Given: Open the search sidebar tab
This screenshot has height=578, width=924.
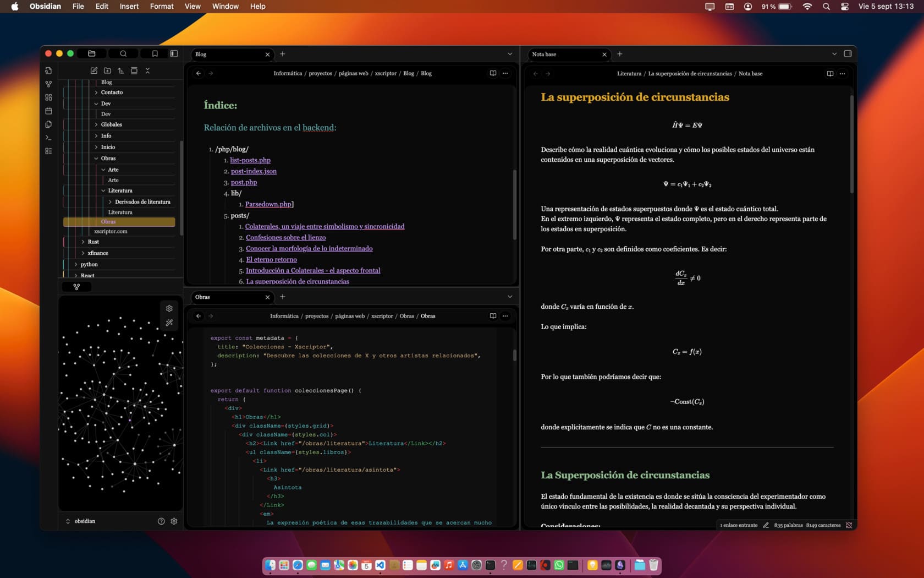Looking at the screenshot, I should click(x=123, y=54).
